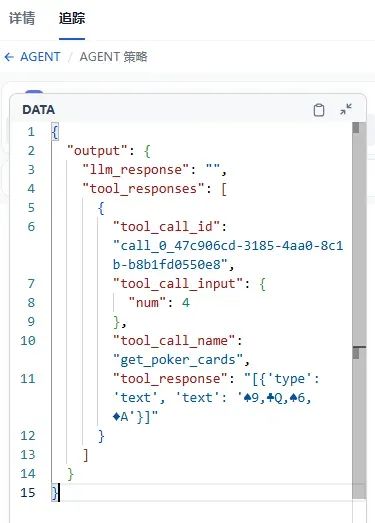This screenshot has width=375, height=523.
Task: Switch to the 详情 tab
Action: coord(22,18)
